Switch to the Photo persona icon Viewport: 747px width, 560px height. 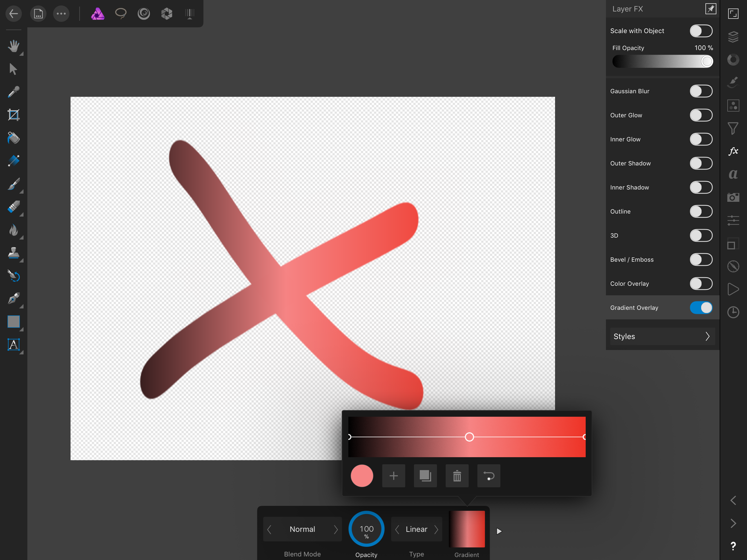[x=98, y=14]
